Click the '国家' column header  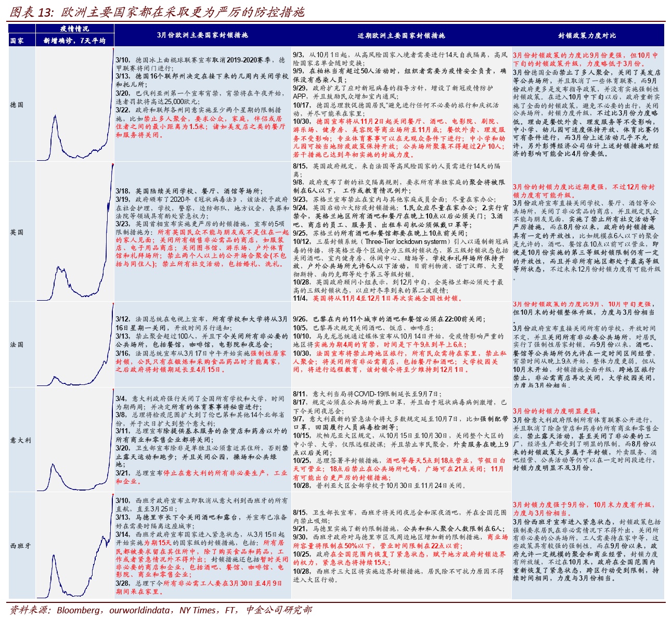point(17,41)
